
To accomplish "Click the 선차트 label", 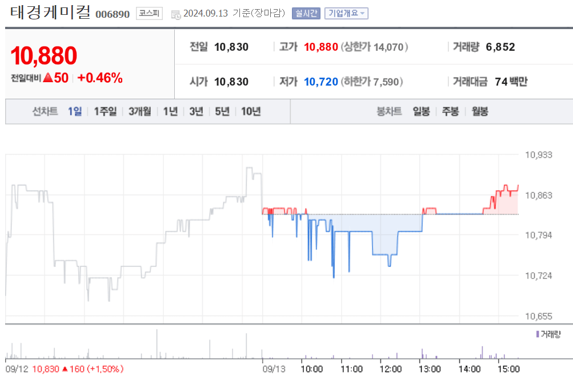I will 45,111.
